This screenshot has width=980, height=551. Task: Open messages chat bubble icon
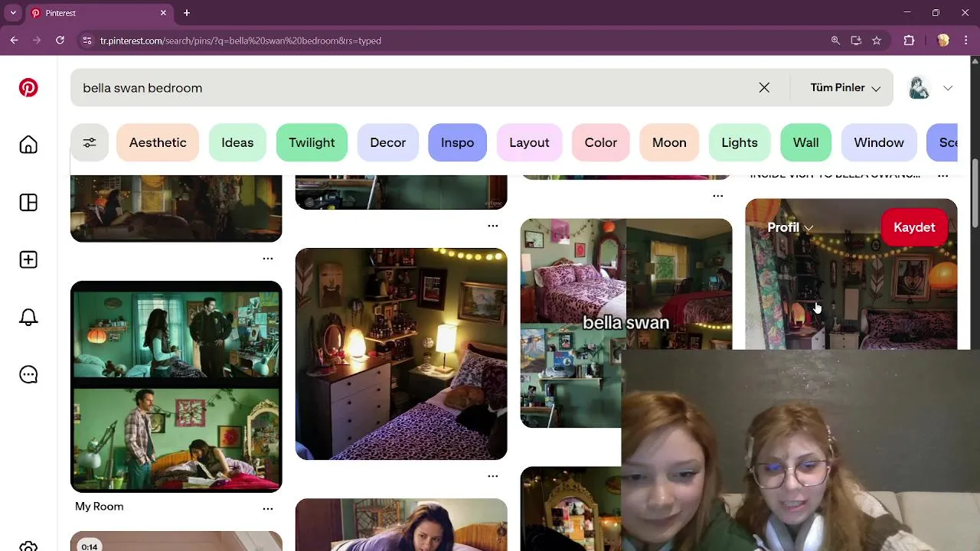28,374
